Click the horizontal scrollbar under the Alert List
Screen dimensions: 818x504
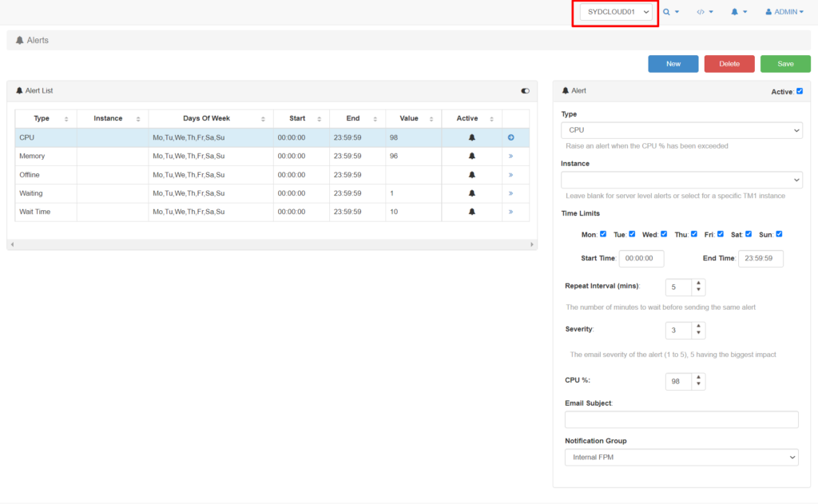click(272, 244)
